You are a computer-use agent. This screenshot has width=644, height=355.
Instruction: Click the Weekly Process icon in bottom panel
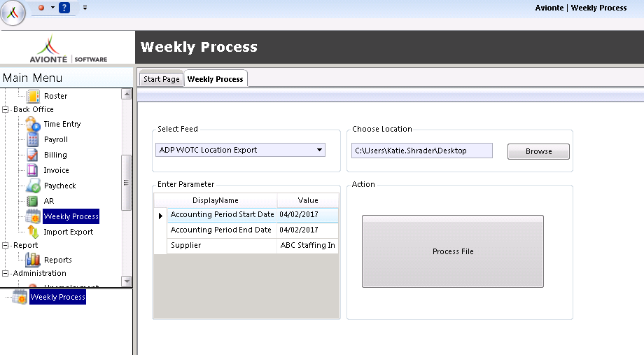20,297
